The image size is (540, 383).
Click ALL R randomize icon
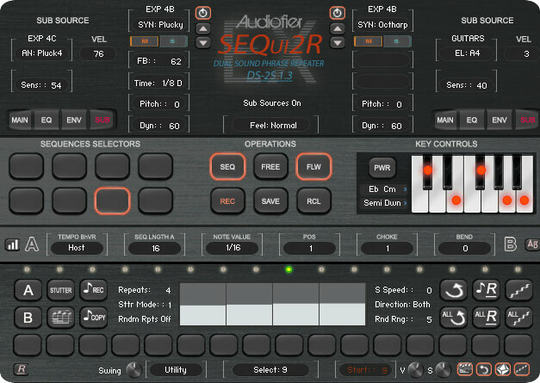[486, 317]
